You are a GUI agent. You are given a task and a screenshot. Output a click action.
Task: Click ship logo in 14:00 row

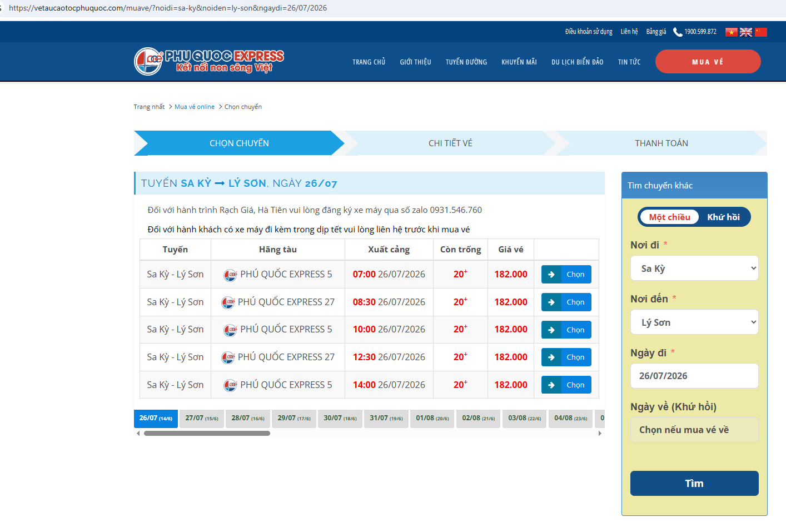coord(230,385)
